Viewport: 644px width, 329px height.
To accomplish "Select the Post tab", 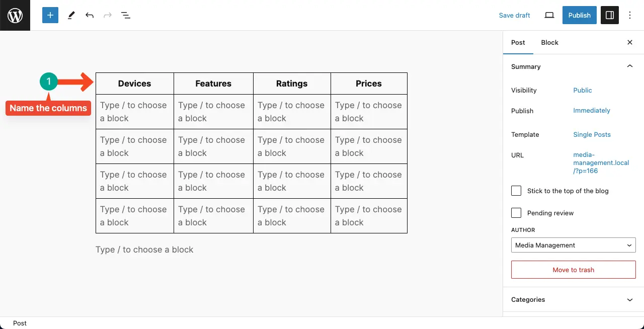I will point(518,42).
